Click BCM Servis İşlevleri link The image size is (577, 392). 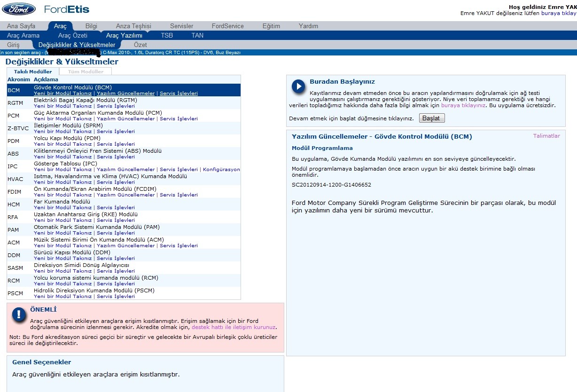(x=179, y=94)
